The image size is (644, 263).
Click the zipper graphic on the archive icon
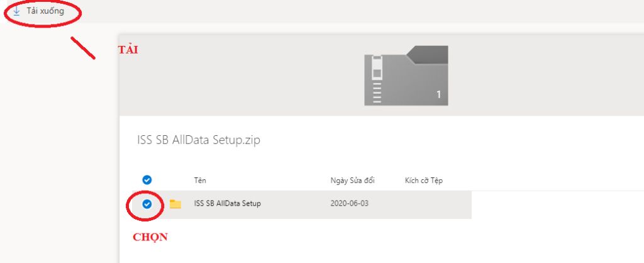[x=377, y=79]
